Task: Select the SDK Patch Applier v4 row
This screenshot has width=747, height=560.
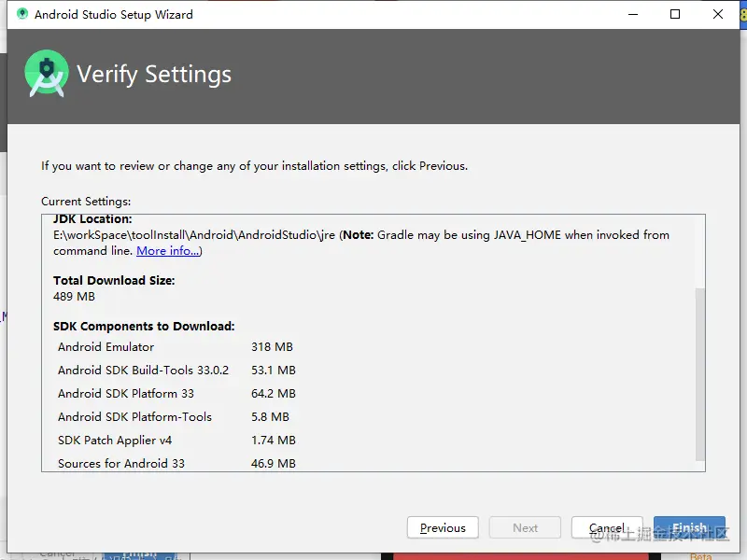Action: point(176,440)
